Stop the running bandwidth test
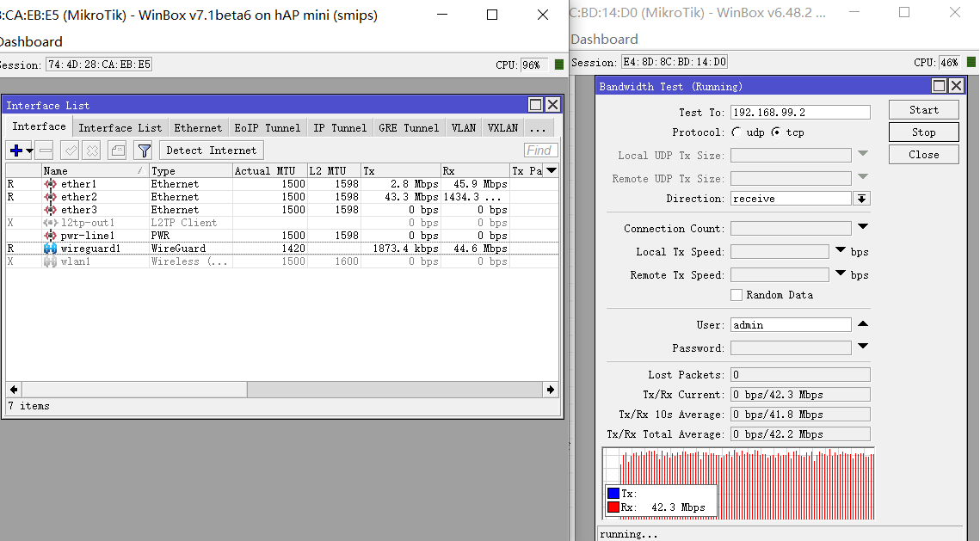Viewport: 980px width, 541px height. tap(923, 132)
